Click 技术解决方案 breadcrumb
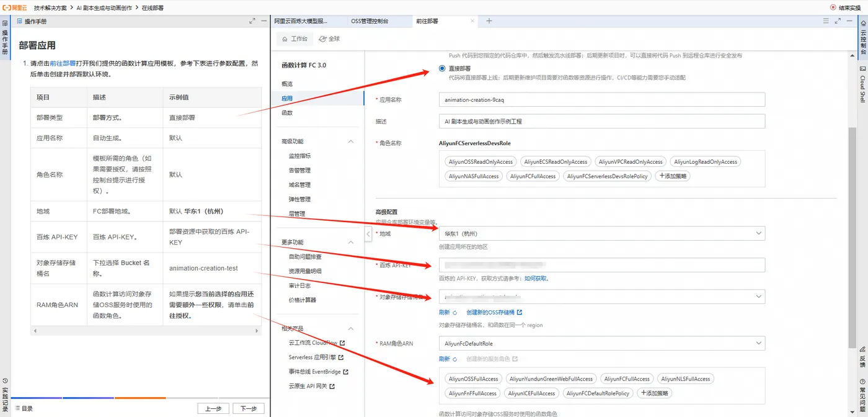This screenshot has width=868, height=417. pyautogui.click(x=51, y=7)
